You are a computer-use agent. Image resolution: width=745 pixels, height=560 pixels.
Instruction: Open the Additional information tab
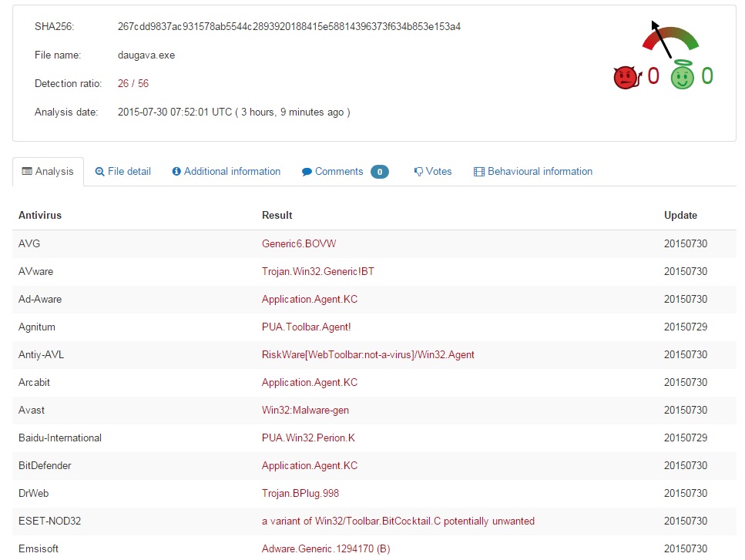[x=227, y=172]
